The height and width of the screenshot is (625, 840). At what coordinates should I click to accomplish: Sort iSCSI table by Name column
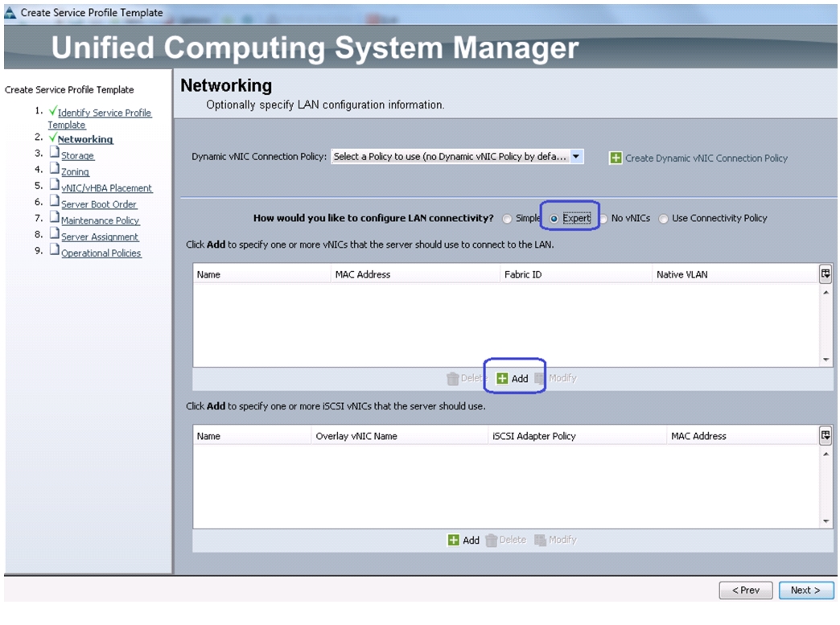pyautogui.click(x=253, y=435)
